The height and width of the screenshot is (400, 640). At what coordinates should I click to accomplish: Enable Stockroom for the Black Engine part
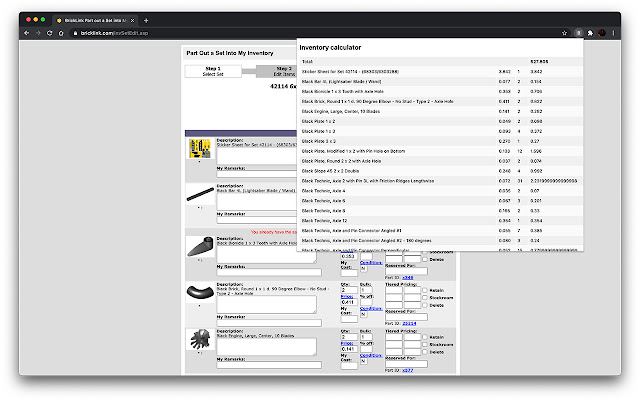(425, 344)
